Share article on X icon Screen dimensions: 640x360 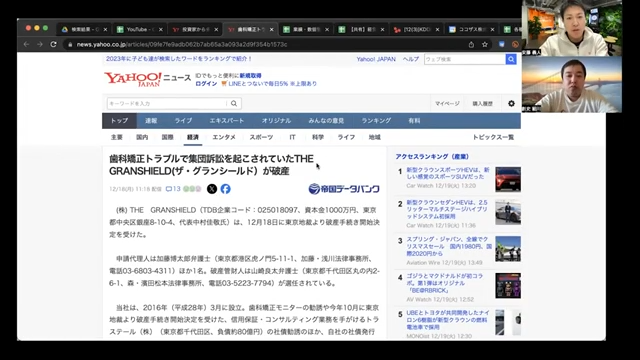pyautogui.click(x=212, y=189)
